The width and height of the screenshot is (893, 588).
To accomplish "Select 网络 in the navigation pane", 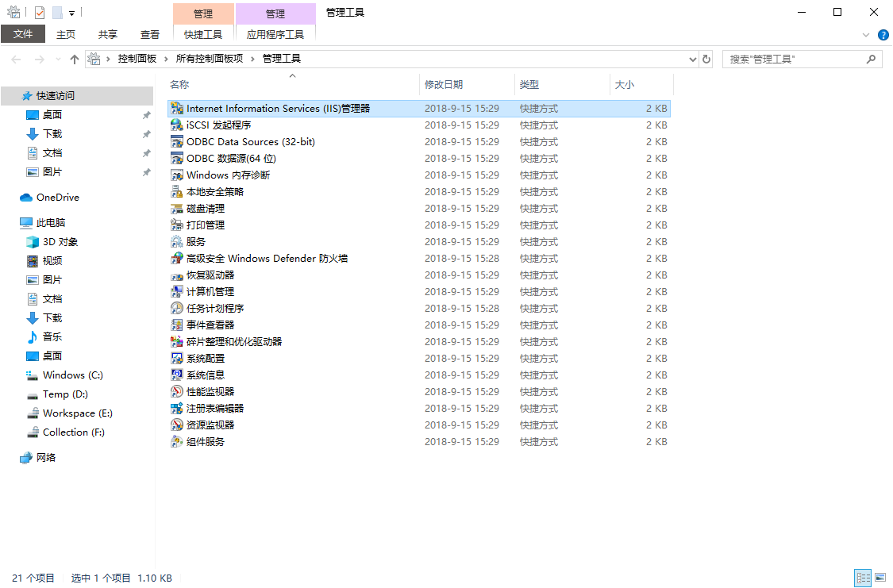I will point(45,458).
